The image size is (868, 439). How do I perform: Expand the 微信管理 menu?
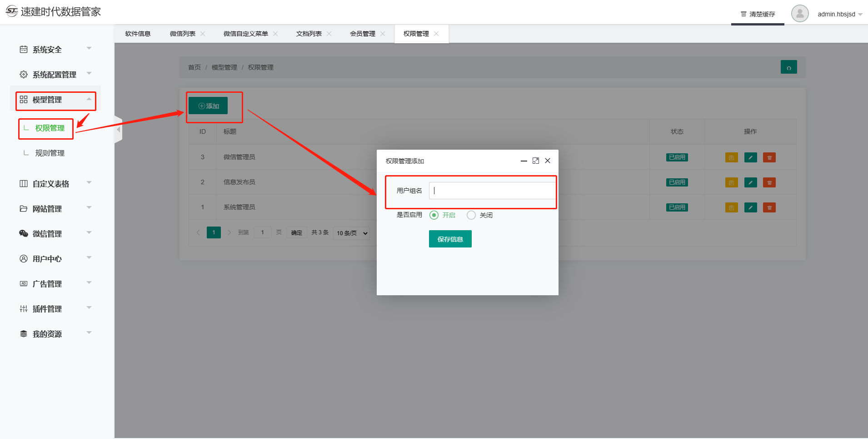tap(89, 232)
